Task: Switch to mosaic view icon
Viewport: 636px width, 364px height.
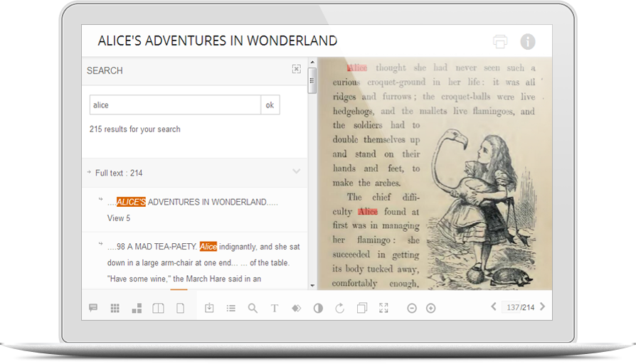Action: (137, 309)
